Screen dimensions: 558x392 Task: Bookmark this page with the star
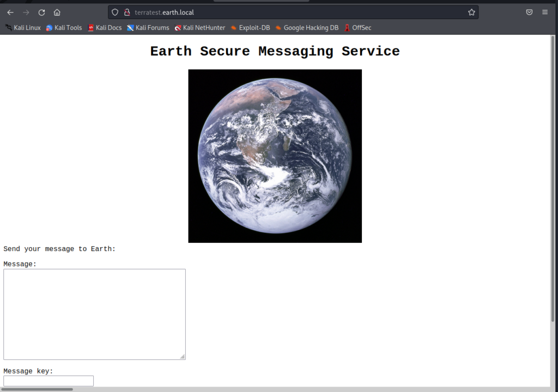[x=471, y=13]
